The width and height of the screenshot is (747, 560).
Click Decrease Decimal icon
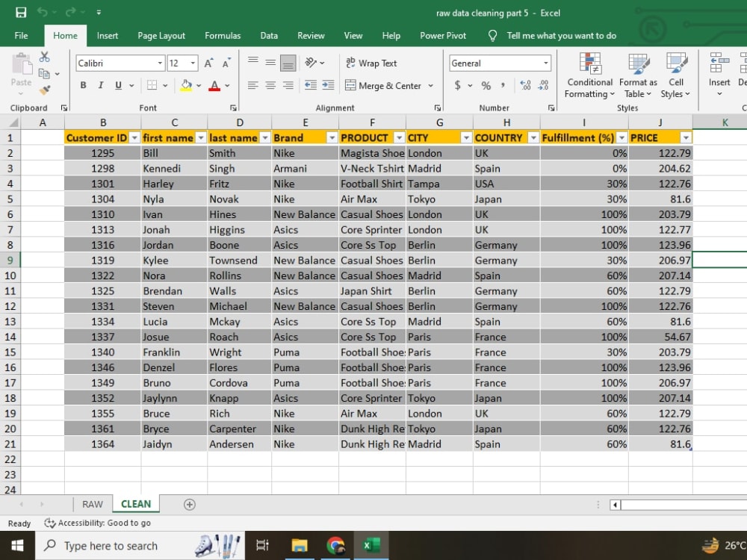[x=543, y=85]
